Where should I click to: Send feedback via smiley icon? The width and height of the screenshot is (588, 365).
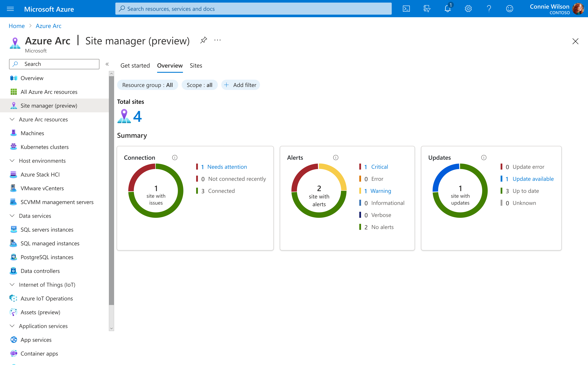[509, 8]
